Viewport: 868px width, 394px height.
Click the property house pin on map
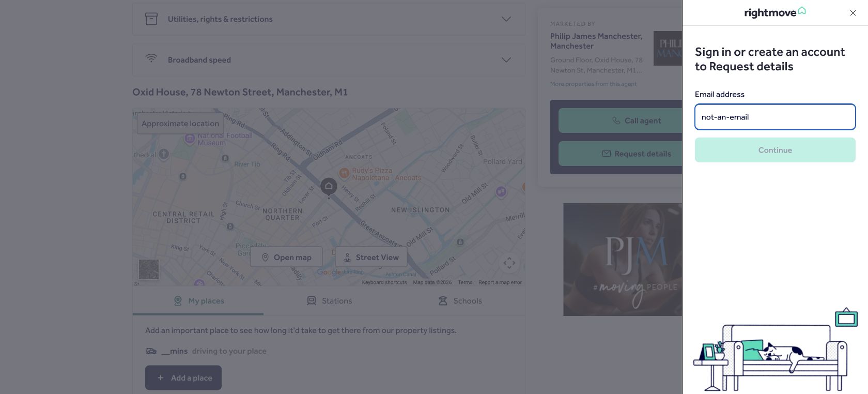click(329, 187)
